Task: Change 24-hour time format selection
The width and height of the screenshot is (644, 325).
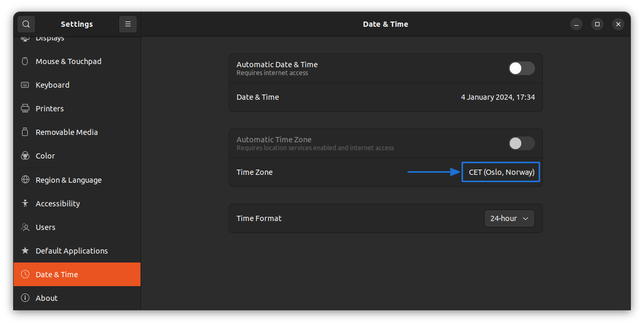Action: [x=509, y=218]
